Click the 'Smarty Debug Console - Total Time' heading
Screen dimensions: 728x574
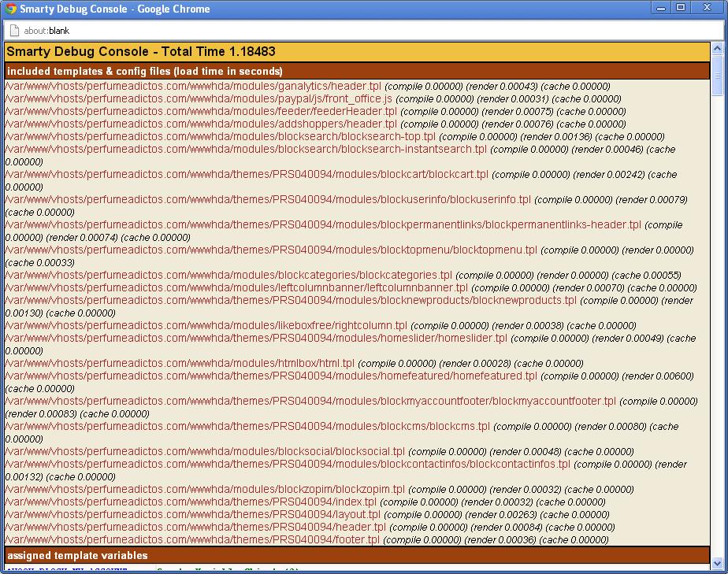[x=141, y=51]
